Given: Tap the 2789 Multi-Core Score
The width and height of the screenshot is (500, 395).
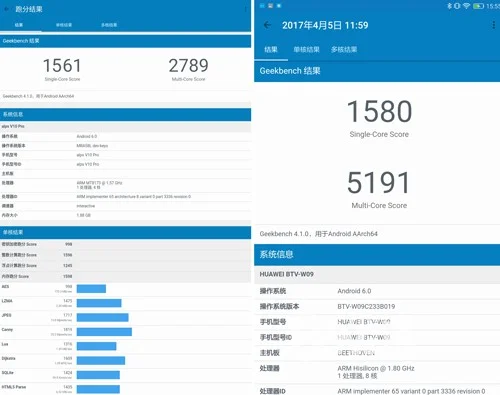Looking at the screenshot, I should point(188,69).
